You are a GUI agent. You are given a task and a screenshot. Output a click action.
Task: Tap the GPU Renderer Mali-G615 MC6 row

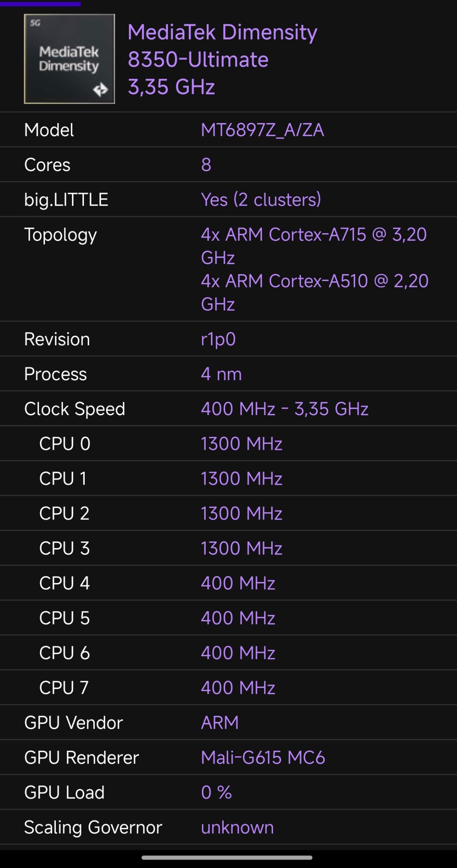coord(228,757)
